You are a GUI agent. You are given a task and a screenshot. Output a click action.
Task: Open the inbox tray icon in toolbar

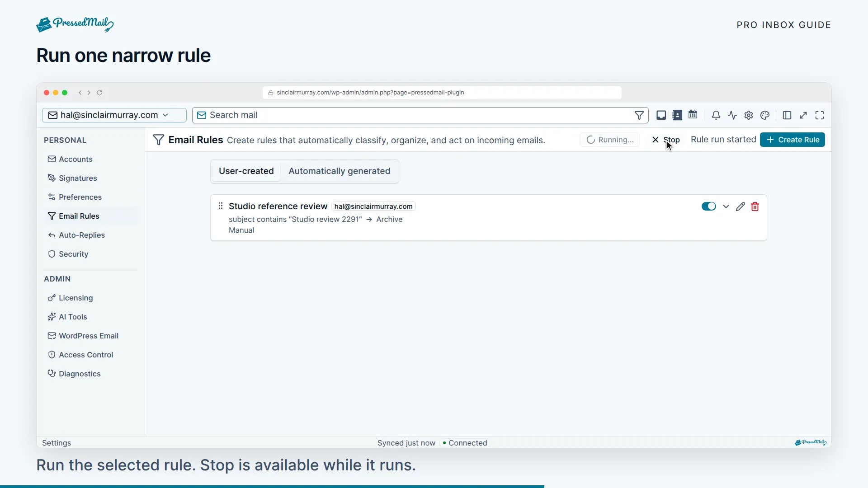point(661,115)
